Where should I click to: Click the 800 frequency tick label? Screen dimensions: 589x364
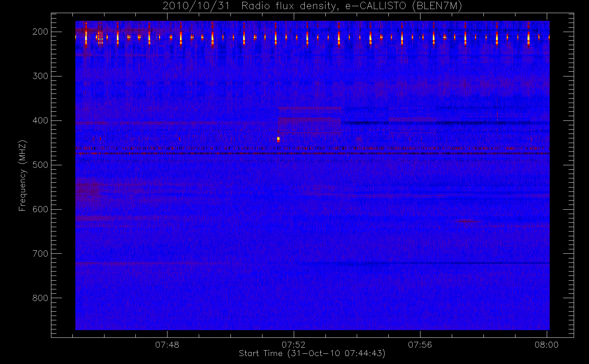click(x=40, y=298)
